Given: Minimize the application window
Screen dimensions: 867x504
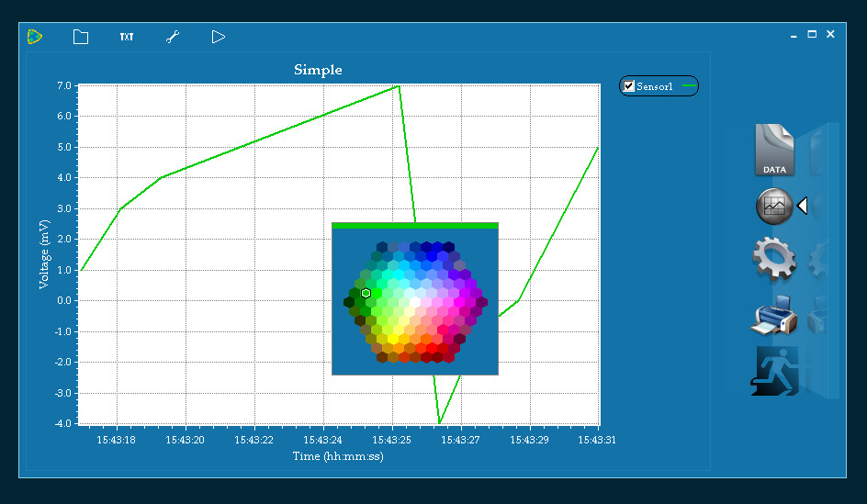Looking at the screenshot, I should click(x=794, y=35).
